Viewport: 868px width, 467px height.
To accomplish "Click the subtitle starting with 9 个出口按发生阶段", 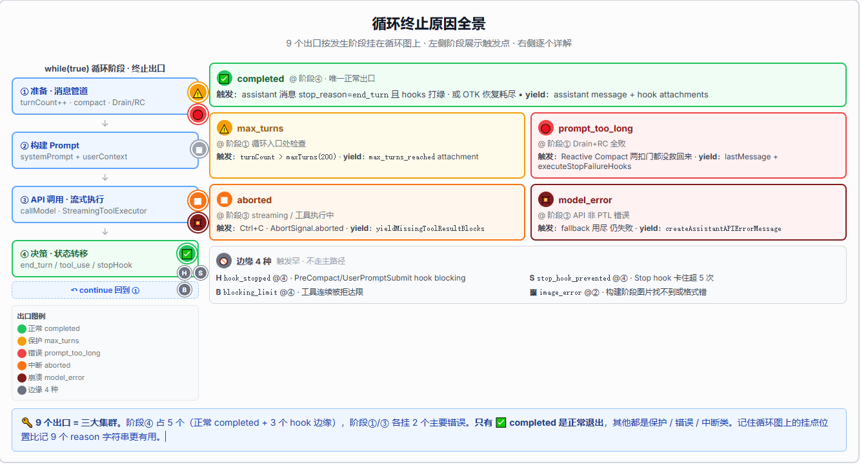I will (x=429, y=43).
